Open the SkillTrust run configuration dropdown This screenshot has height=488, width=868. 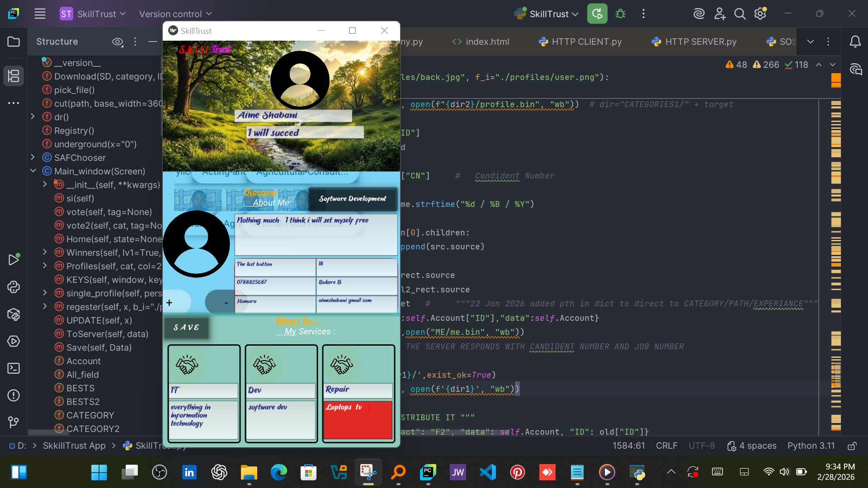point(547,14)
